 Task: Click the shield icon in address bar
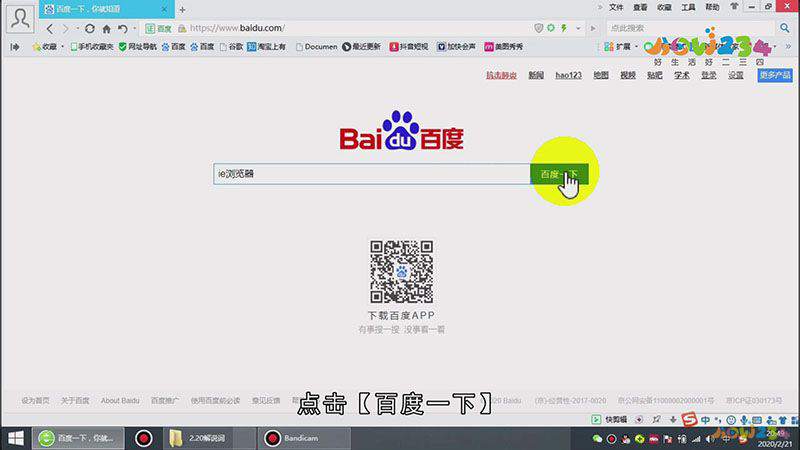point(538,28)
